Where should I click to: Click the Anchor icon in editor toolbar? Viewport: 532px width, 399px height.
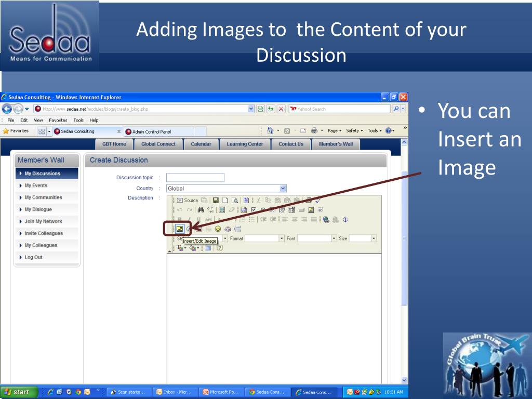click(x=345, y=219)
